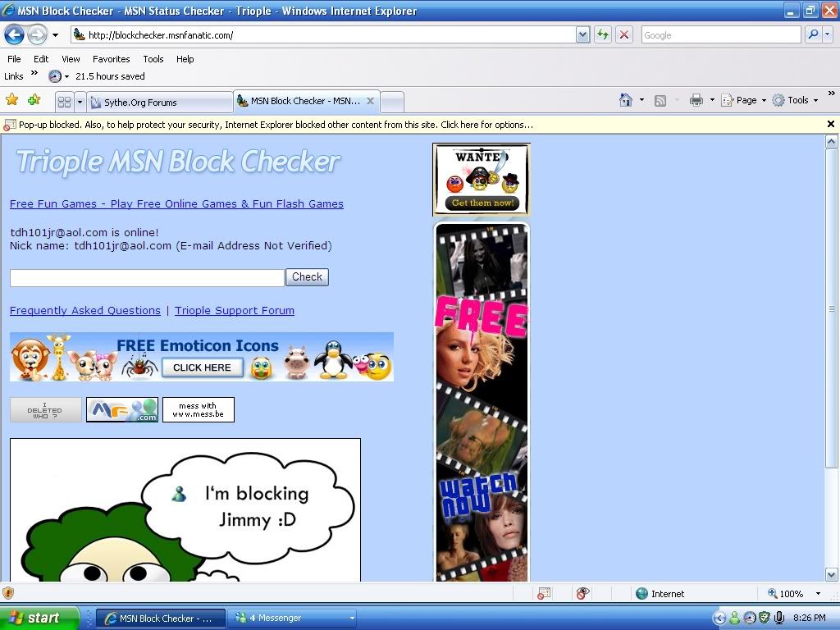Viewport: 840px width, 630px height.
Task: Click the 100% zoom level button
Action: pyautogui.click(x=785, y=594)
